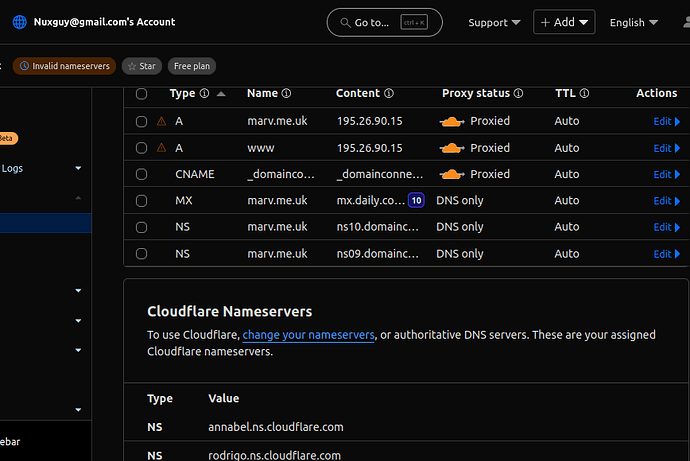Click the search magnifier icon
The height and width of the screenshot is (461, 690).
[345, 22]
